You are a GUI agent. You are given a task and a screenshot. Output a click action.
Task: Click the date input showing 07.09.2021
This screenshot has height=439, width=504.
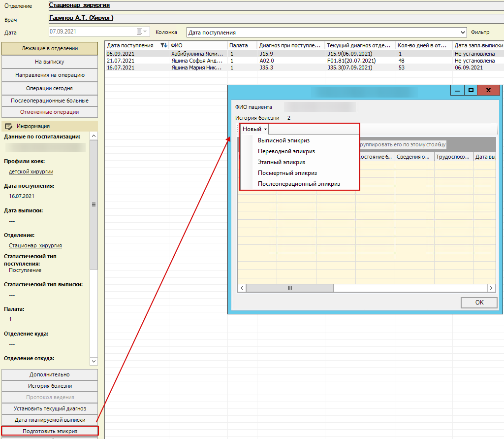(99, 32)
